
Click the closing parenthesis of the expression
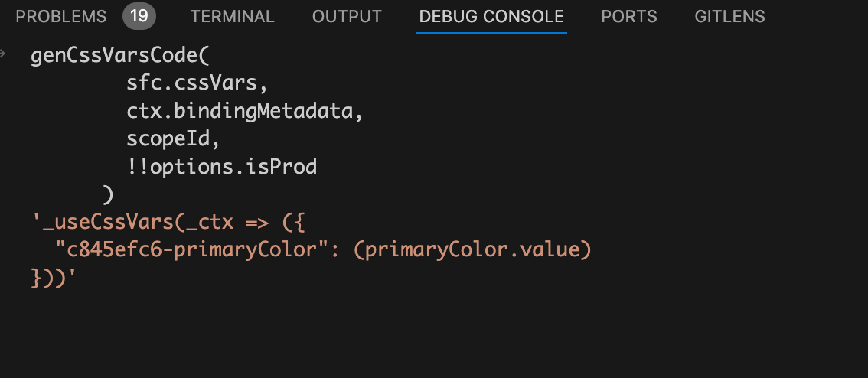[x=107, y=195]
